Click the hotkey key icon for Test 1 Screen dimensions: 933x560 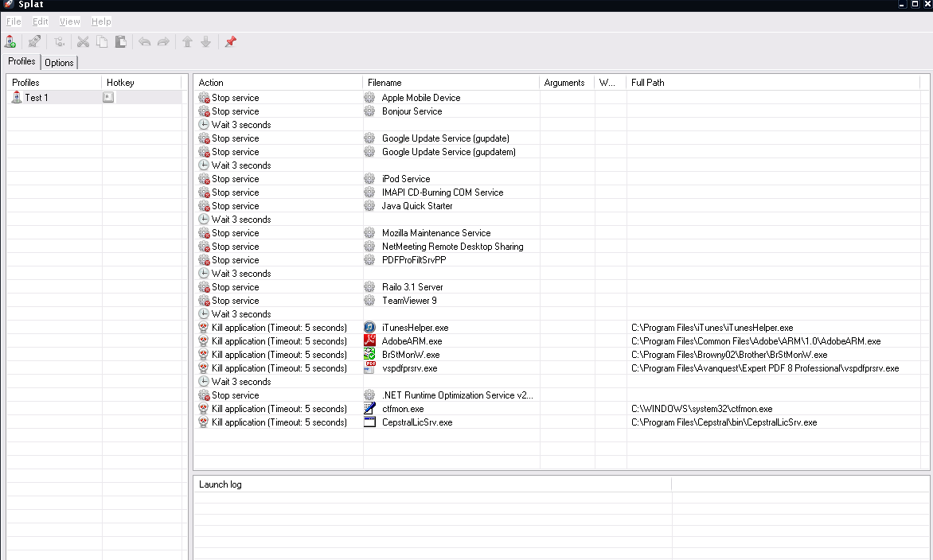(x=108, y=98)
